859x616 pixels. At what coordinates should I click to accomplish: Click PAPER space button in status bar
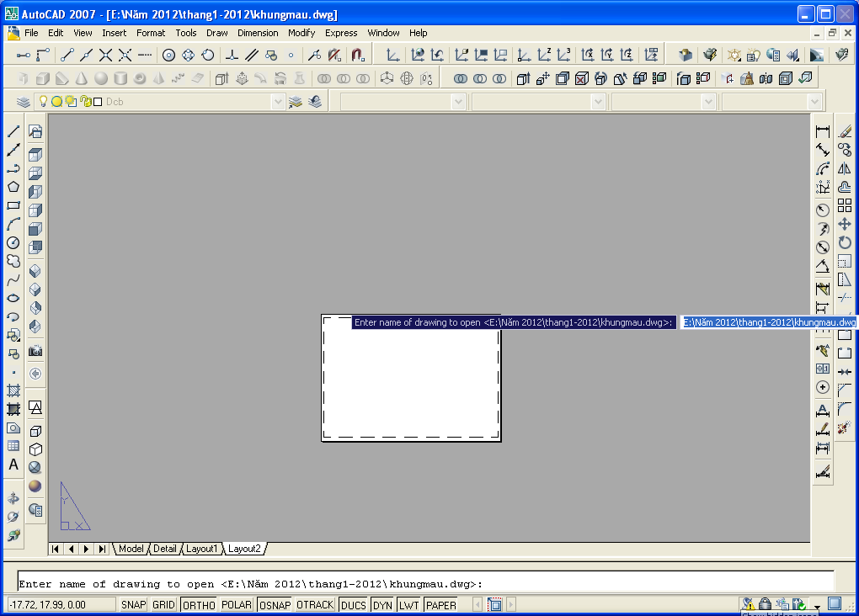point(441,604)
